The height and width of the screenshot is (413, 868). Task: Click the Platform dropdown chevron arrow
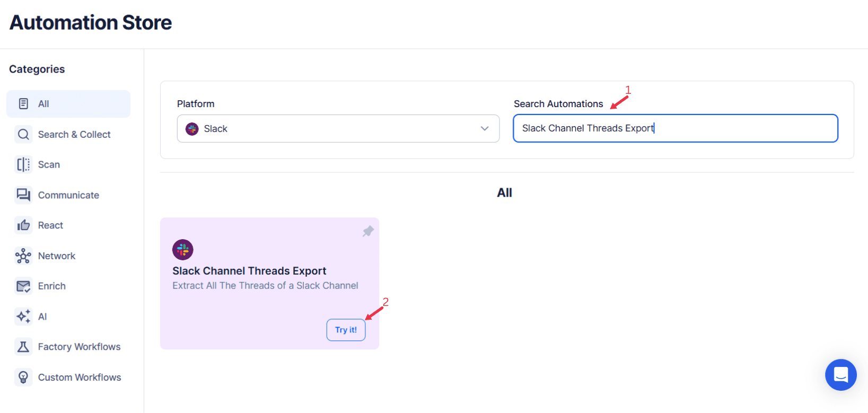point(484,129)
